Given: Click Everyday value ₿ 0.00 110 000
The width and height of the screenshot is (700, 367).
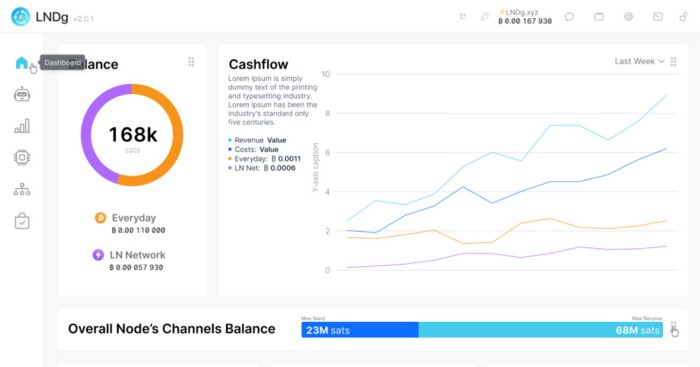Looking at the screenshot, I should coord(138,230).
